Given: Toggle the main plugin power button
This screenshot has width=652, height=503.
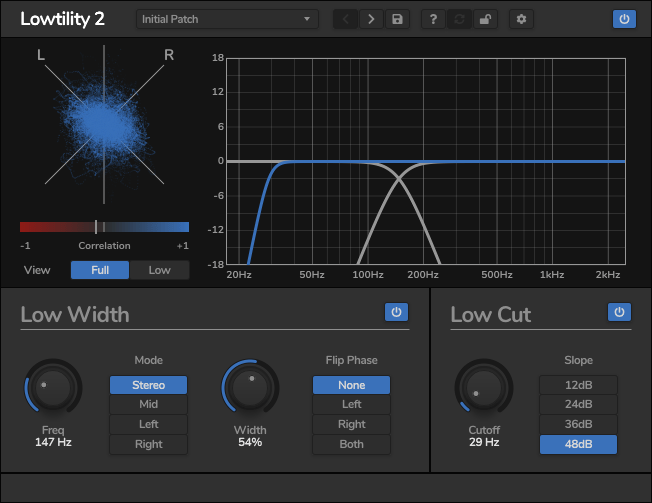Looking at the screenshot, I should [623, 19].
